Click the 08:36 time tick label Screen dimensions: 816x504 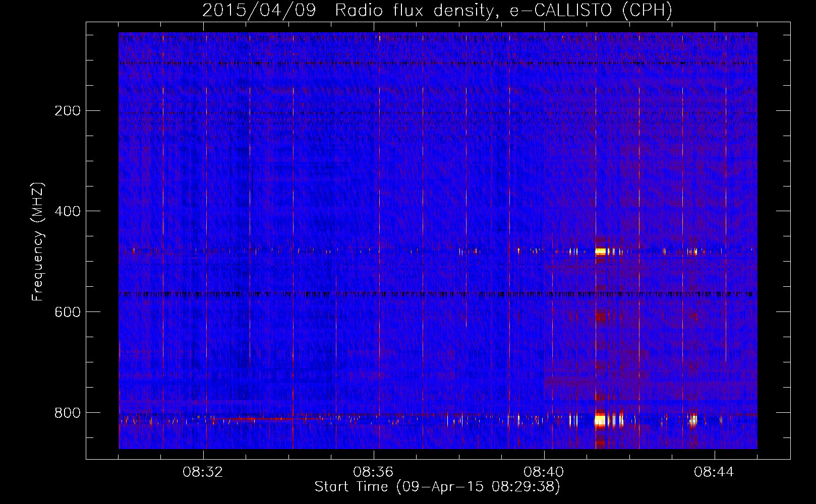(373, 472)
